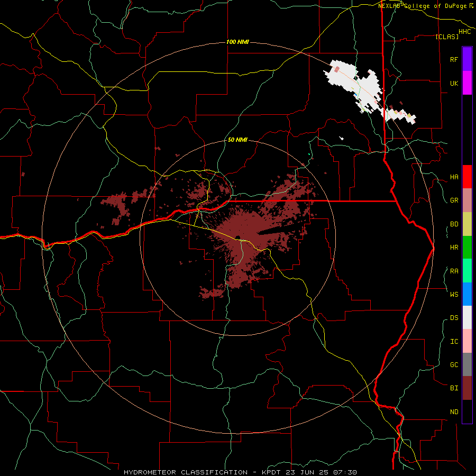Click the "[CLAS]" legend header text
Viewport: 476px width, 476px height.
(x=447, y=36)
